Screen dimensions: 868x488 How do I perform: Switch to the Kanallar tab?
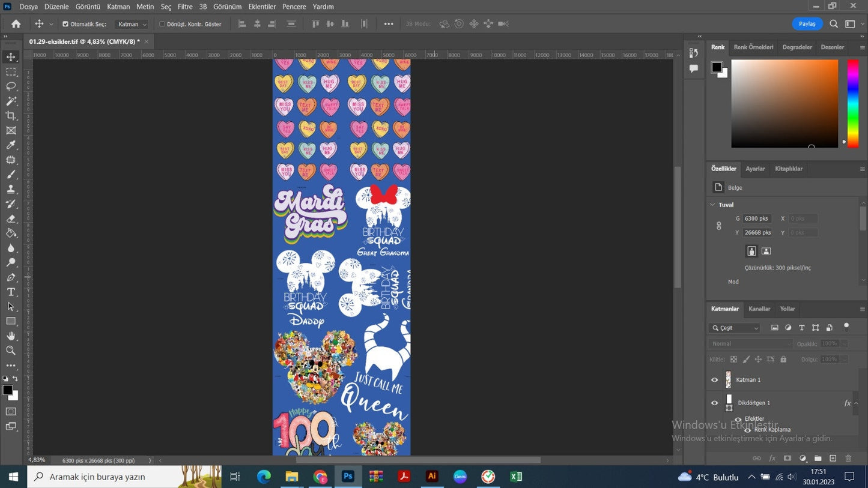click(x=759, y=309)
